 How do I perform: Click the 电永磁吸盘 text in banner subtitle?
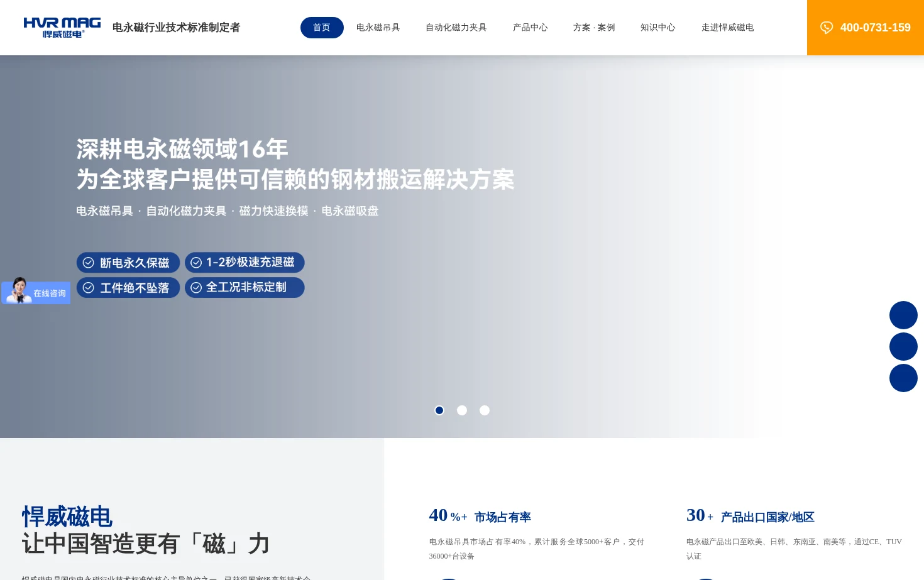click(350, 211)
